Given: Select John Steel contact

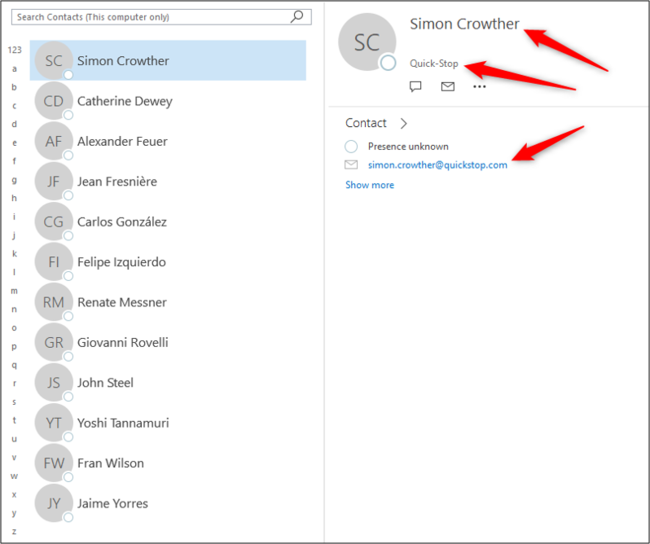Looking at the screenshot, I should pyautogui.click(x=168, y=382).
